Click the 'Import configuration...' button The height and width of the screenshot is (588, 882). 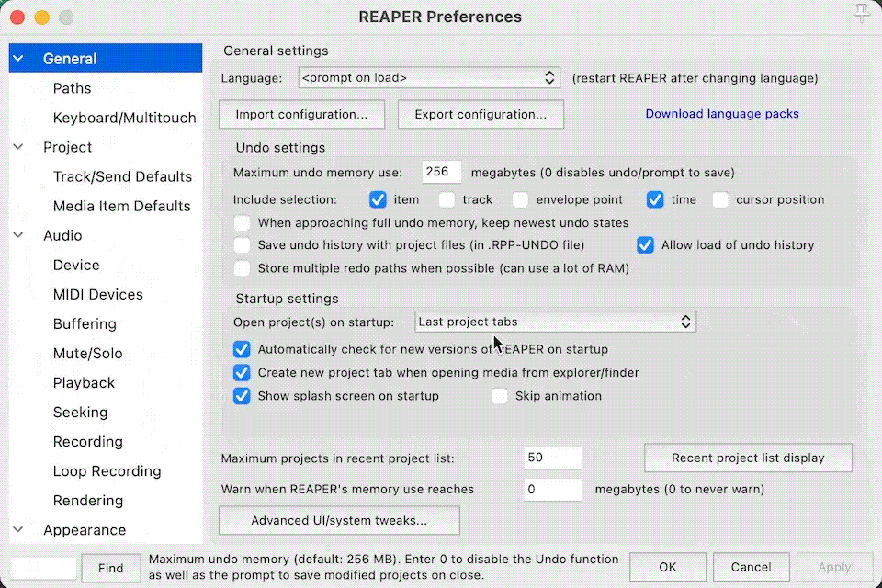[x=301, y=114]
